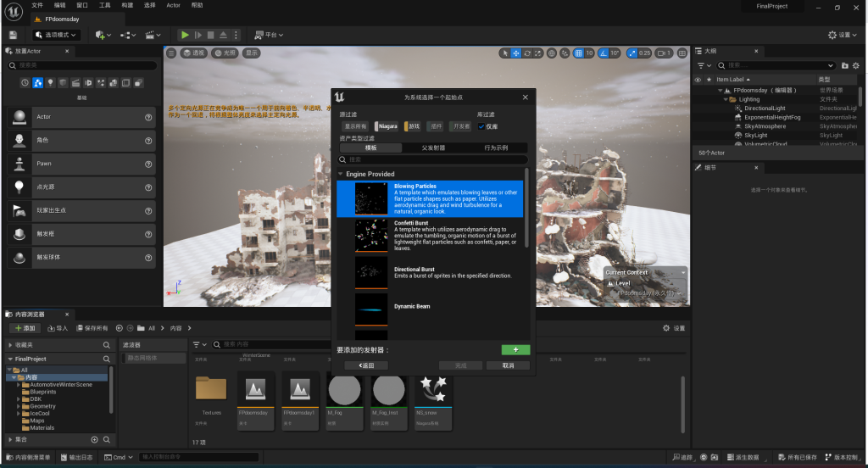The image size is (868, 468).
Task: Click the green plus add-emitter button
Action: click(x=515, y=350)
